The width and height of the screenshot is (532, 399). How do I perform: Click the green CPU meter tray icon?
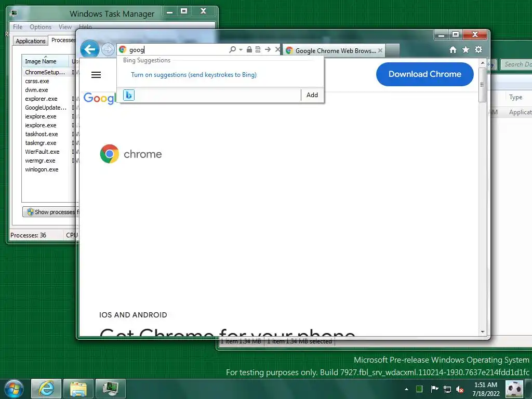419,389
